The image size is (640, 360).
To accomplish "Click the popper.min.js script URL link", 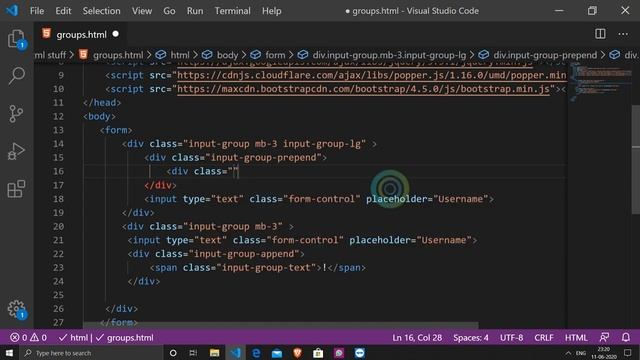I will coord(371,75).
